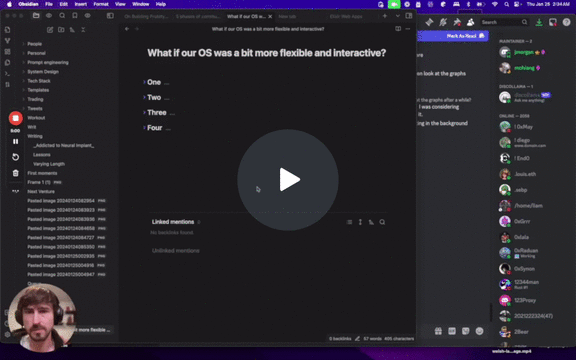The height and width of the screenshot is (360, 576).
Task: Open the First moments note
Action: coord(42,173)
